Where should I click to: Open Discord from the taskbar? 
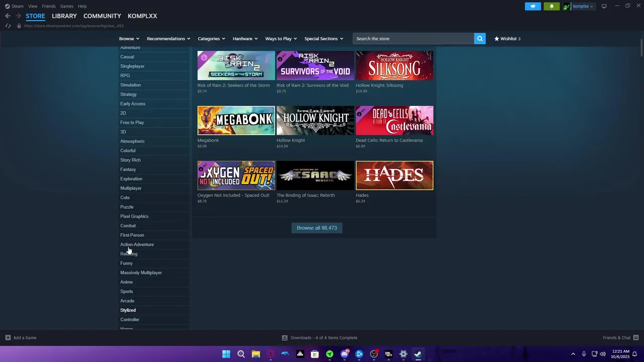345,354
